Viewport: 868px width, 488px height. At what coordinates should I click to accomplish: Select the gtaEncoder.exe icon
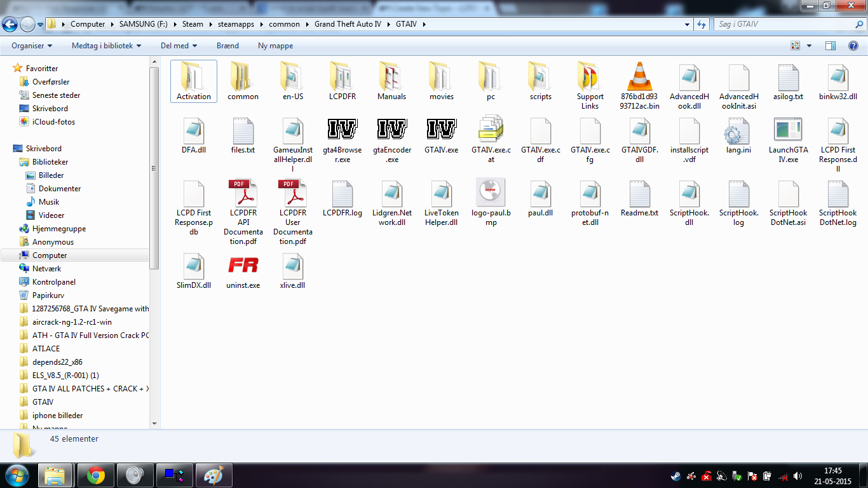tap(392, 130)
